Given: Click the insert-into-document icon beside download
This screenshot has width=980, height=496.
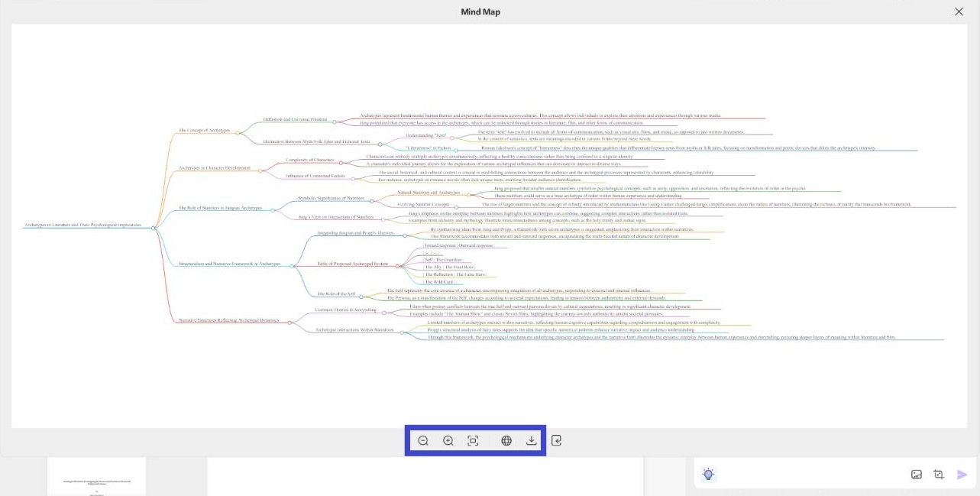Looking at the screenshot, I should (x=557, y=441).
